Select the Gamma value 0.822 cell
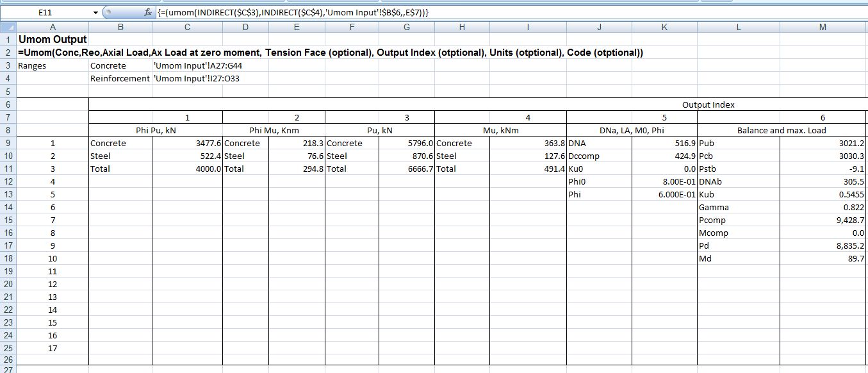Screen dimensions: 868x373 823,207
